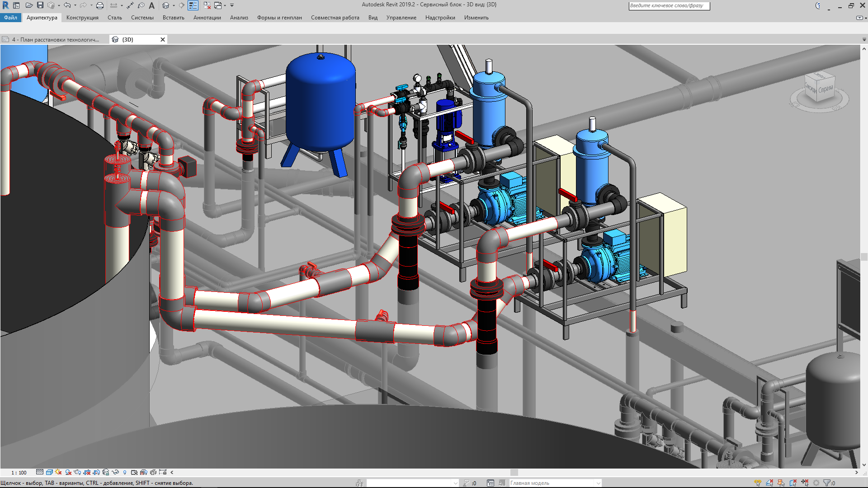Select the Aligned Dimension tool

[130, 5]
